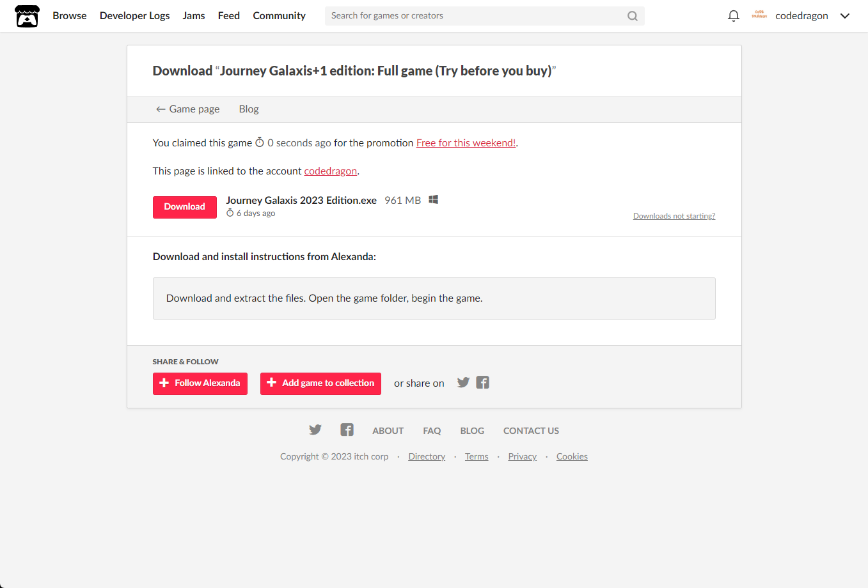Screen dimensions: 868x588
Task: Open the ABOUT footer link
Action: [x=388, y=431]
